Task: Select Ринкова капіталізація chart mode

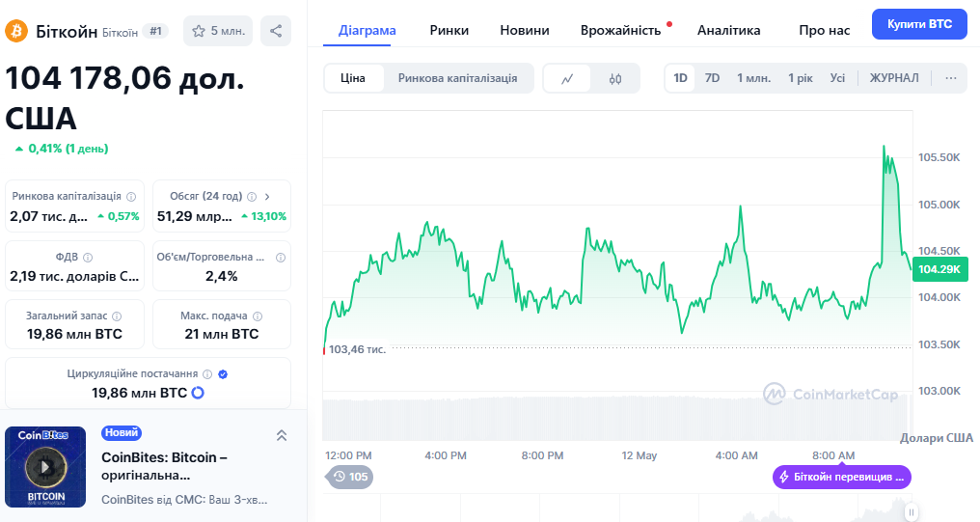Action: point(457,78)
